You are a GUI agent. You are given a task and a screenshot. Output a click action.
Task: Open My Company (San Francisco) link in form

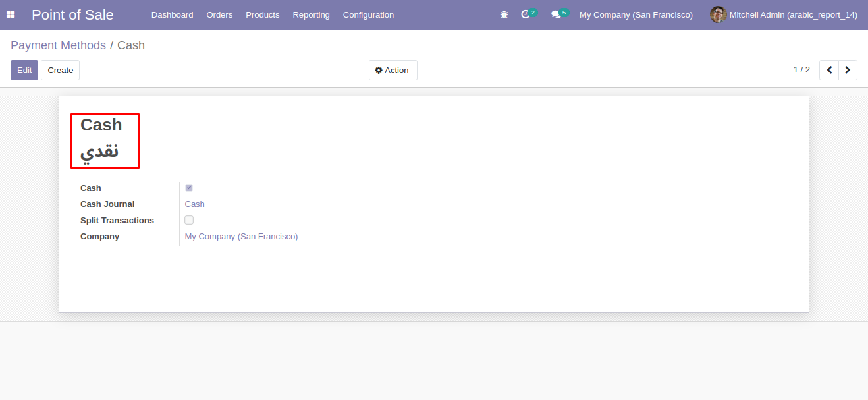(x=242, y=236)
